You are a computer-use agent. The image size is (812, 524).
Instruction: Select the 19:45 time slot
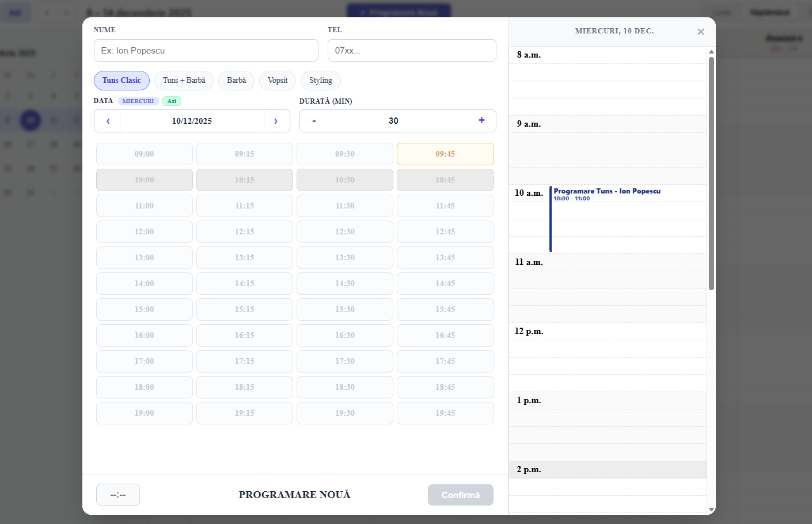(445, 413)
